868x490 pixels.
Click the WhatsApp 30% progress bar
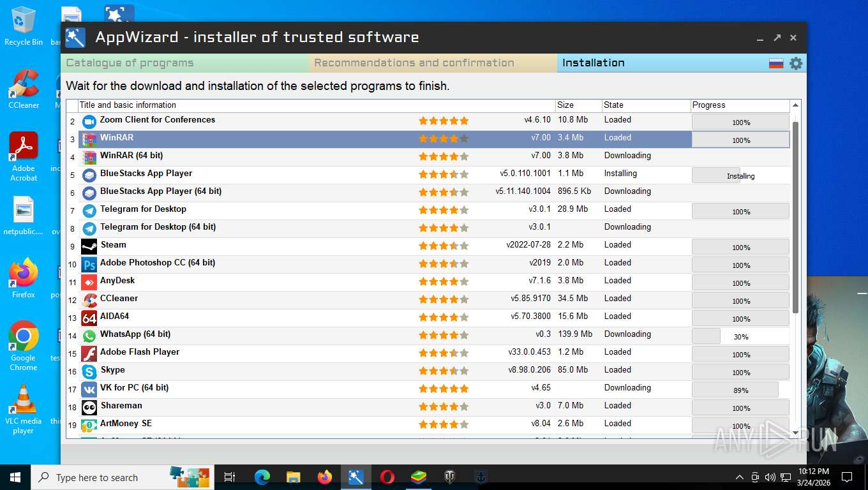tap(740, 336)
